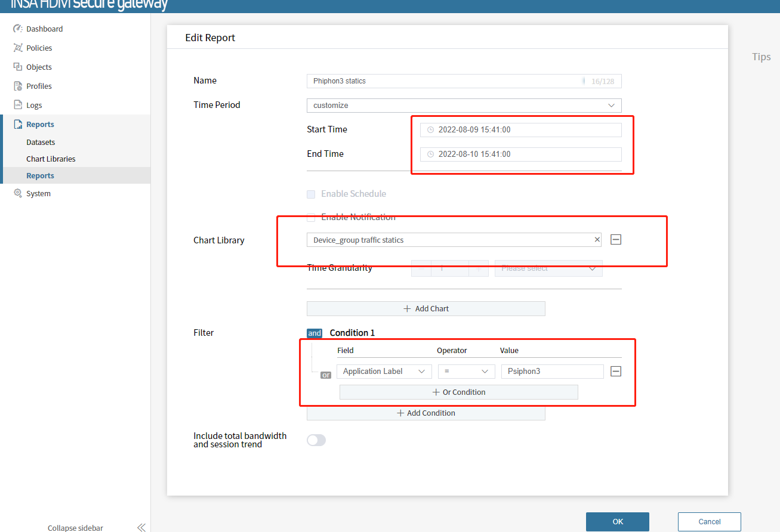Click the Objects icon in sidebar
The image size is (780, 532).
(x=18, y=67)
